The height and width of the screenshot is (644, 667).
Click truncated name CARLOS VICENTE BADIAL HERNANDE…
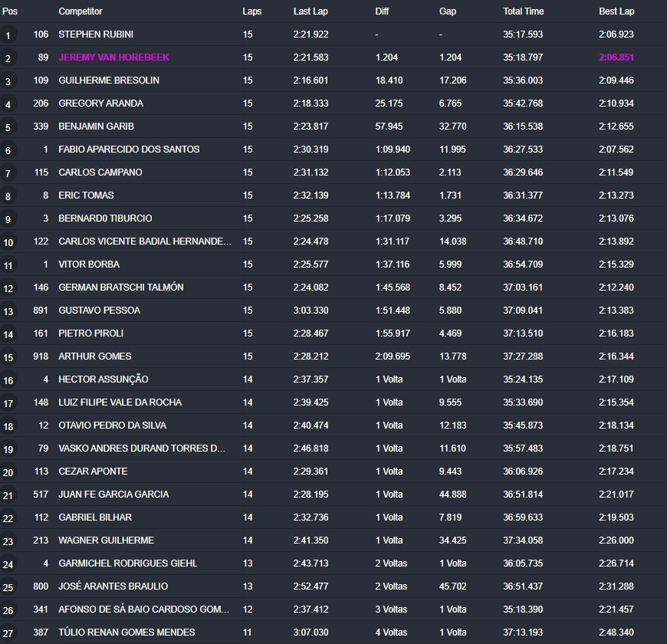click(145, 242)
